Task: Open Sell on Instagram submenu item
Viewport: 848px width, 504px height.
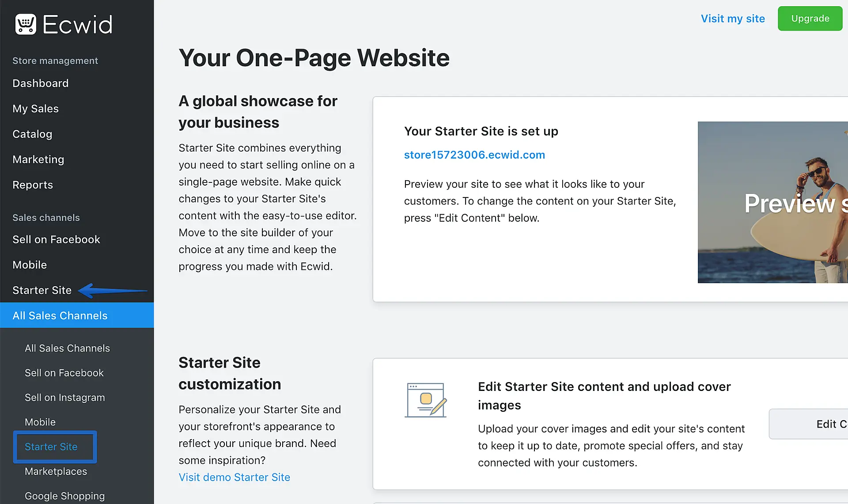Action: (x=64, y=398)
